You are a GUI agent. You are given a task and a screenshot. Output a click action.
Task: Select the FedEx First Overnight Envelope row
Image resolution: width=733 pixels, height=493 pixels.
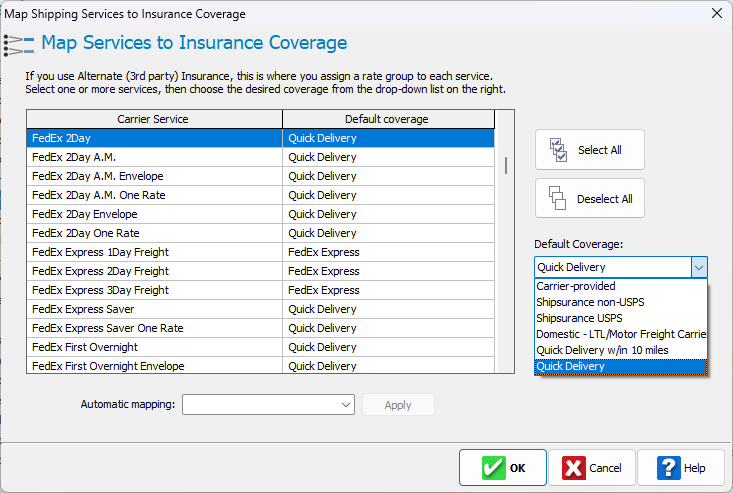pos(153,366)
